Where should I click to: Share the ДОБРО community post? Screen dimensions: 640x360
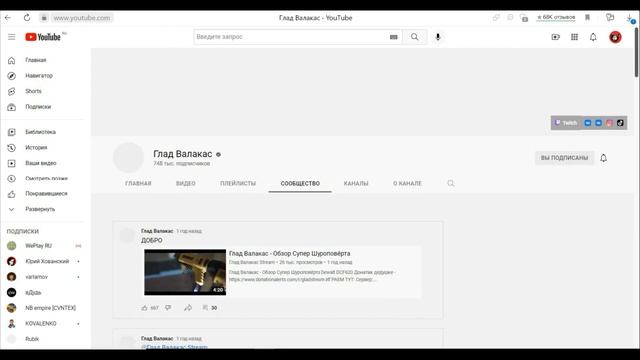tap(188, 308)
